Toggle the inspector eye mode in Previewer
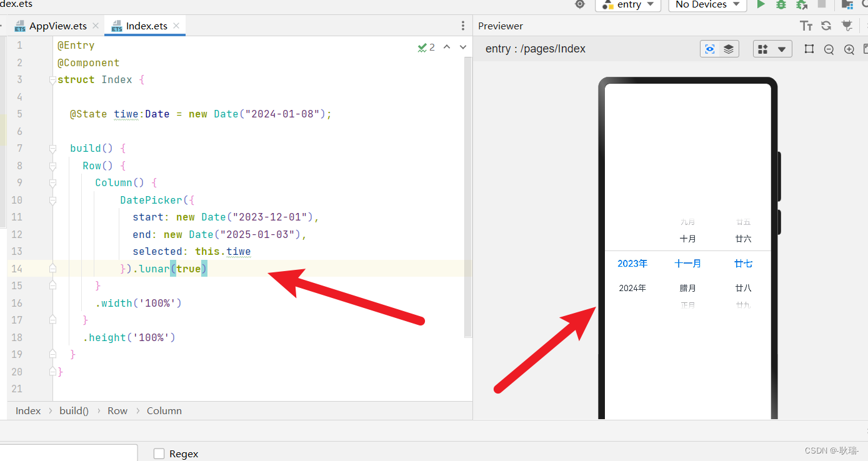Screen dimensions: 868x461 (710, 49)
